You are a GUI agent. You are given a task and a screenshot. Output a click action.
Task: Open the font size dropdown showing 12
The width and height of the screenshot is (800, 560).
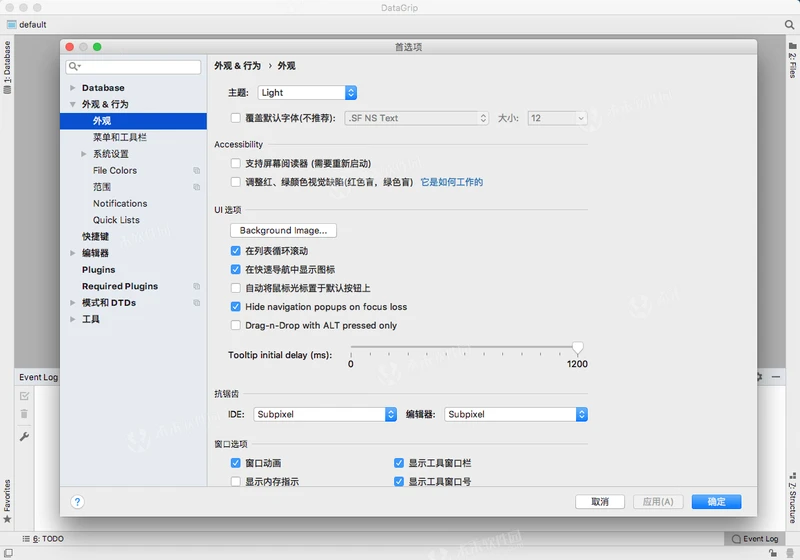click(557, 118)
